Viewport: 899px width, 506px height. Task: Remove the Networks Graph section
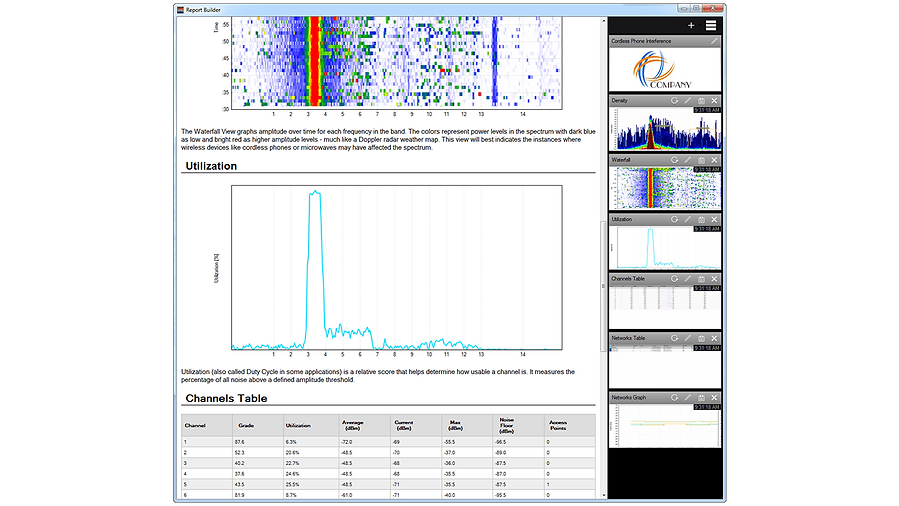(714, 397)
